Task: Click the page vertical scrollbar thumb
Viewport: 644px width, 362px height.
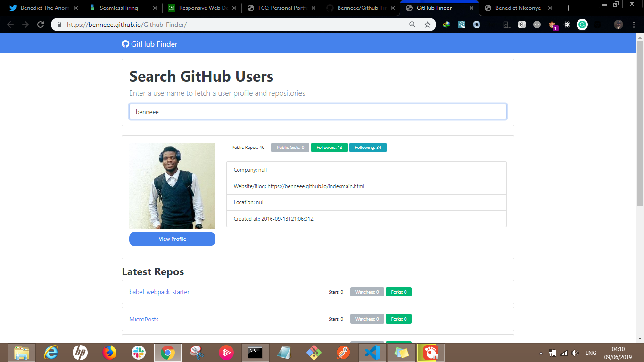Action: click(x=640, y=123)
